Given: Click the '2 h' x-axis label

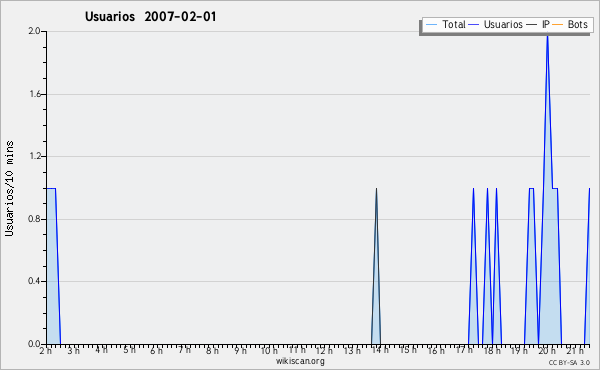Looking at the screenshot, I should pyautogui.click(x=46, y=350).
